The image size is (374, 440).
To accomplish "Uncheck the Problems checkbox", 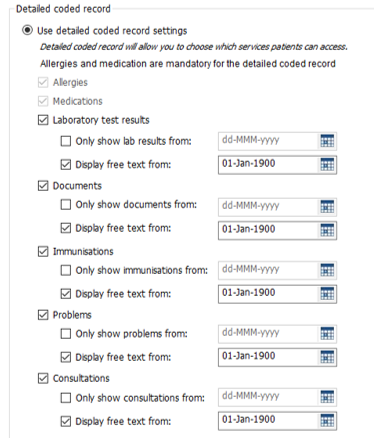I will pos(43,315).
